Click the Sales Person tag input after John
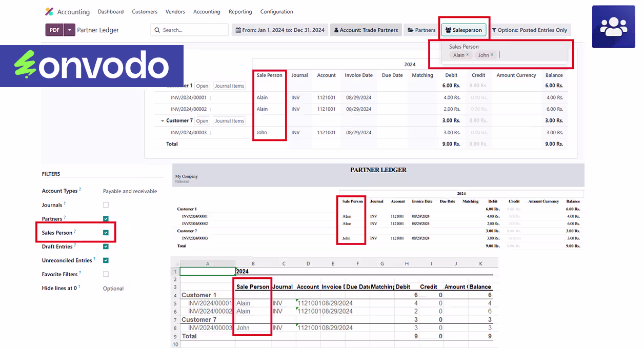The height and width of the screenshot is (348, 644). point(532,55)
